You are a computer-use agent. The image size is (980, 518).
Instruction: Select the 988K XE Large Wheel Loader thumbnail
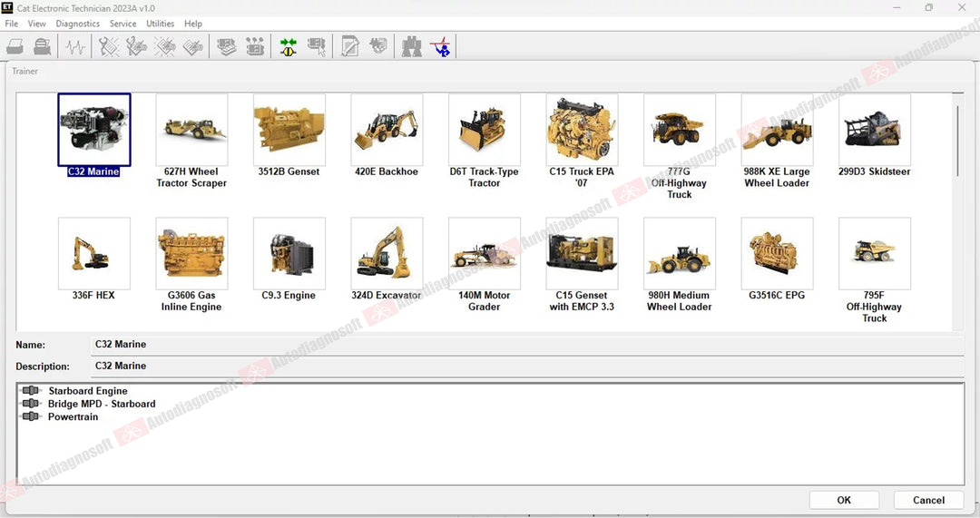pos(777,130)
